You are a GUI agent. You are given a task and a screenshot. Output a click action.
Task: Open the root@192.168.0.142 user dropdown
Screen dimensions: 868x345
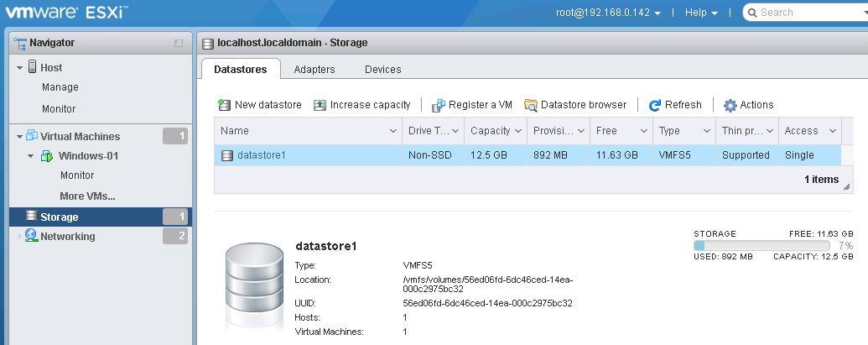609,13
